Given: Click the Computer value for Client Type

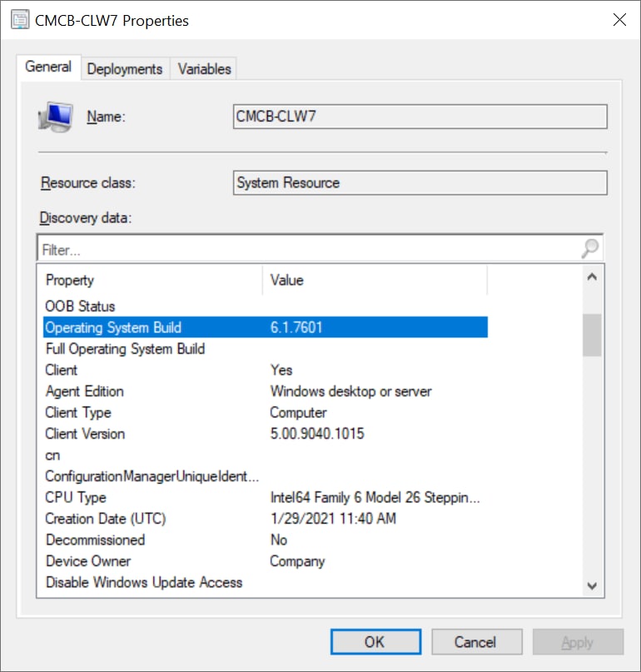Looking at the screenshot, I should [298, 413].
